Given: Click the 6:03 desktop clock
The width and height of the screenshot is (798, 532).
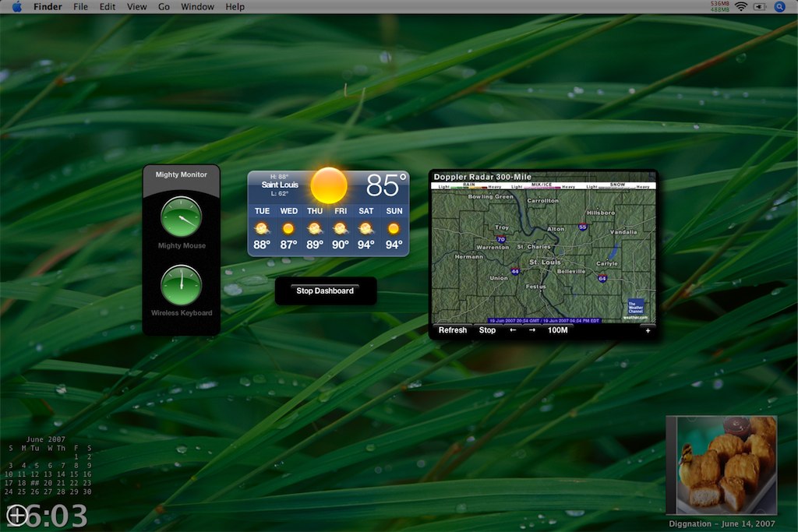Looking at the screenshot, I should click(56, 516).
